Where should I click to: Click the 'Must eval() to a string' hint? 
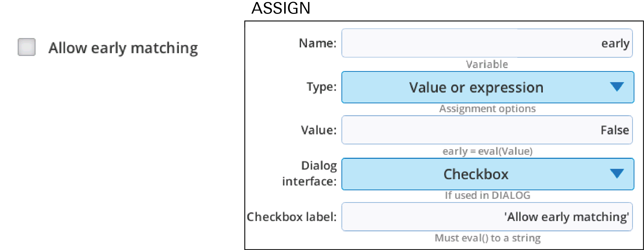[x=488, y=238]
